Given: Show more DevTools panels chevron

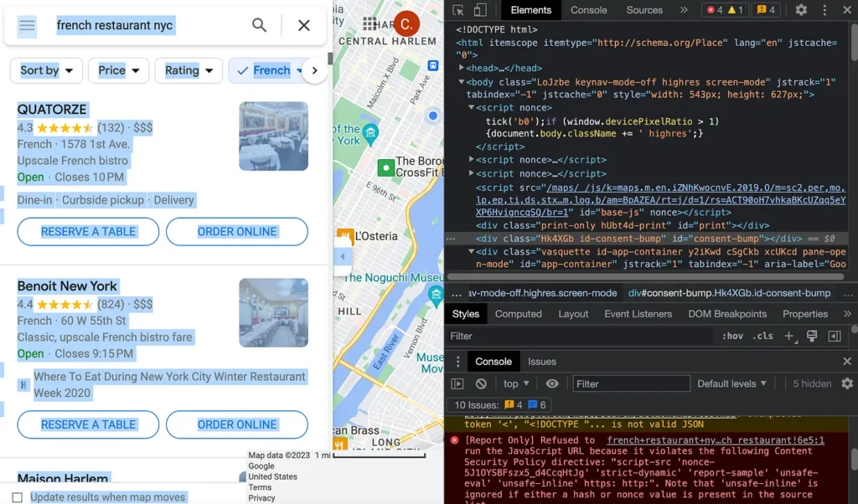Looking at the screenshot, I should pyautogui.click(x=684, y=10).
